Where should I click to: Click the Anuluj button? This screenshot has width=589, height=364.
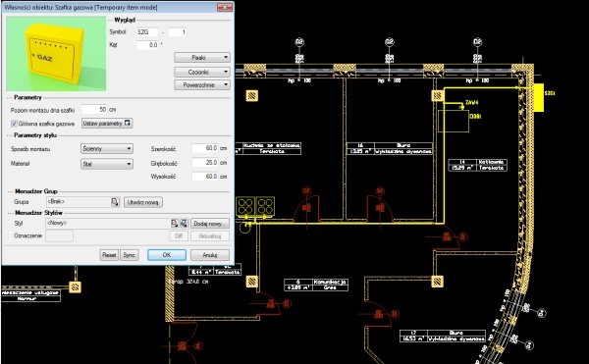point(210,255)
